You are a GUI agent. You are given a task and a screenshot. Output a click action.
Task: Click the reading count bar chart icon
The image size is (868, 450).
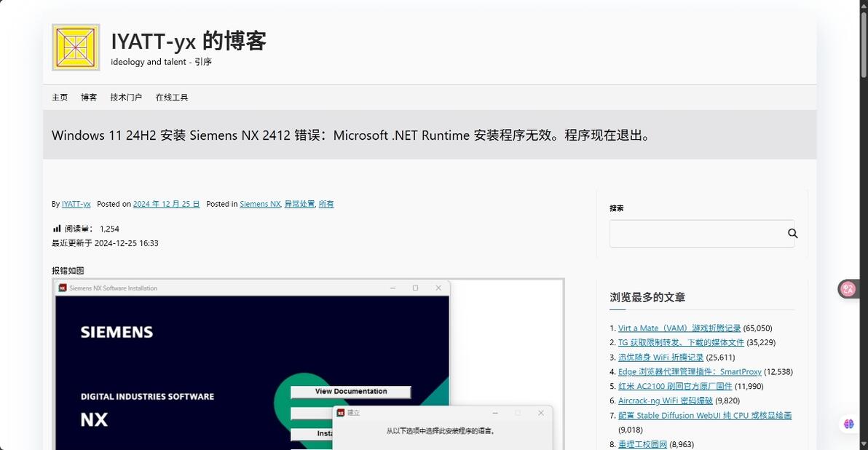tap(57, 228)
